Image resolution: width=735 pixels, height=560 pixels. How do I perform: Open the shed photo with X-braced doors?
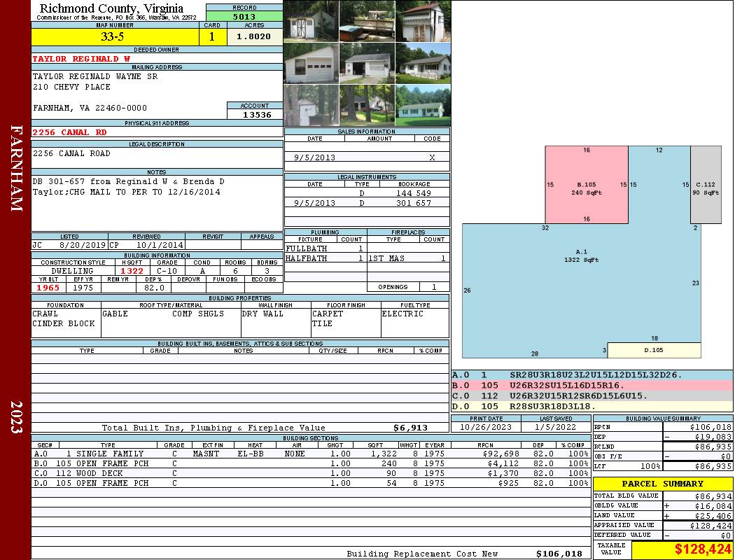point(311,21)
